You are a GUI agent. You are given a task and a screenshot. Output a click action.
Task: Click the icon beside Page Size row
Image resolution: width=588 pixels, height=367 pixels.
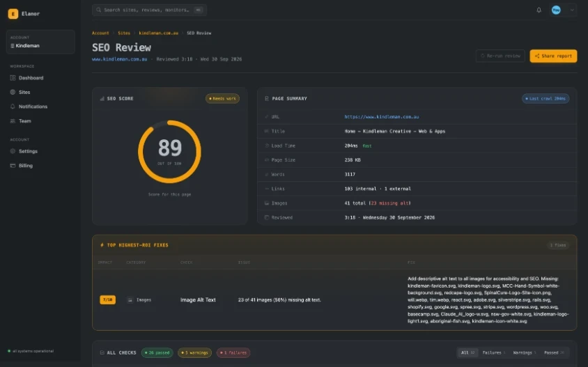pyautogui.click(x=267, y=160)
